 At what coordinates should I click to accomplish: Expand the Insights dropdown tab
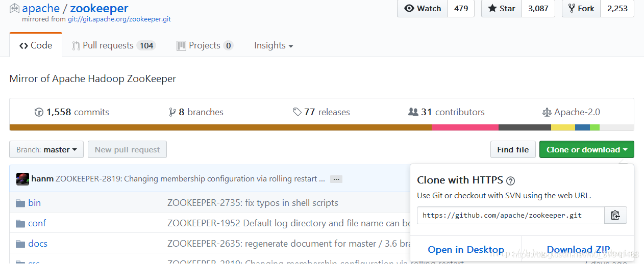coord(274,45)
